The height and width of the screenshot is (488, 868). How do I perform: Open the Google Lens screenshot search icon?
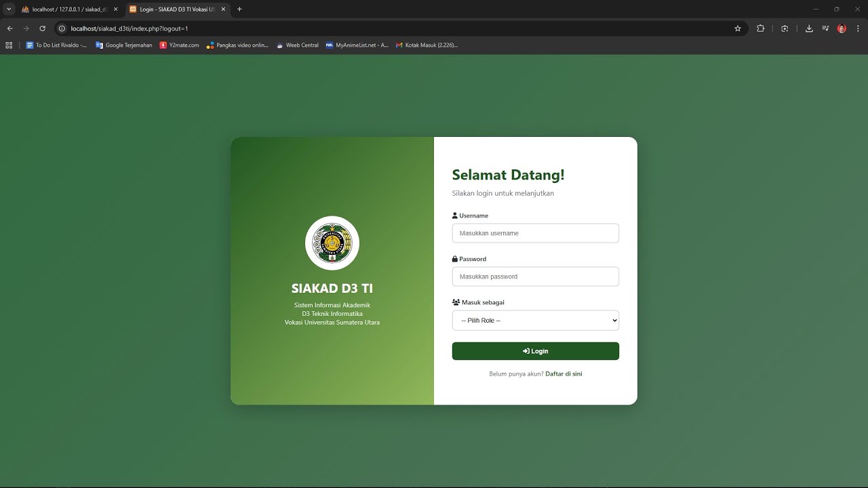(785, 28)
